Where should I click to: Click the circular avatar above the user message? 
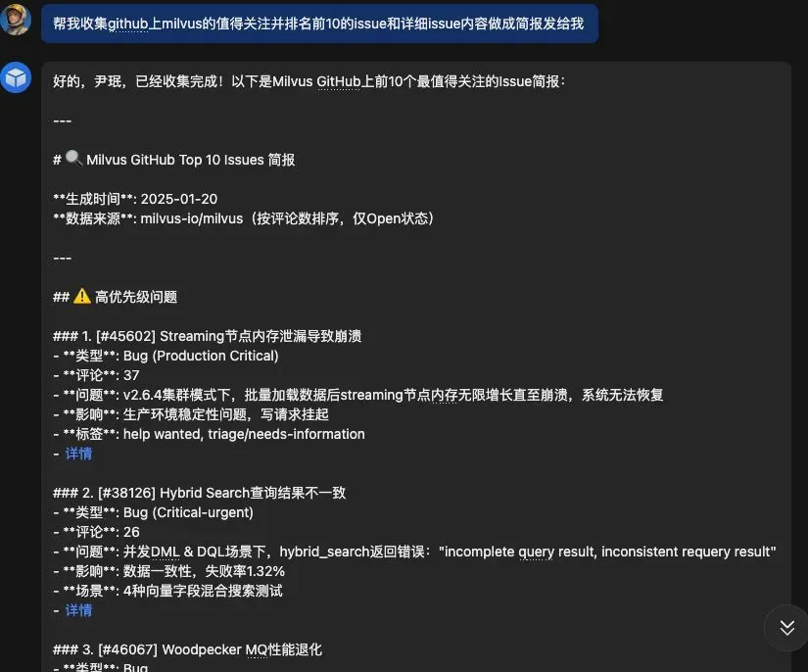click(15, 21)
